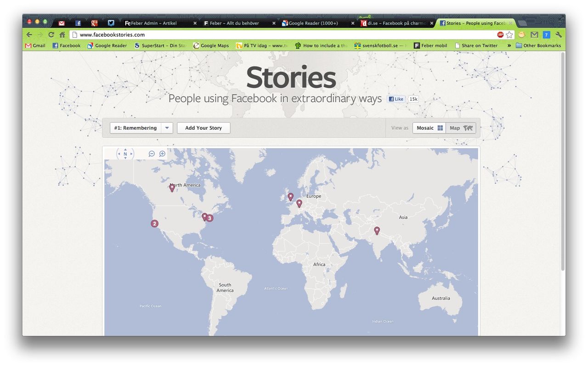Switch view to Mosaic

[429, 128]
